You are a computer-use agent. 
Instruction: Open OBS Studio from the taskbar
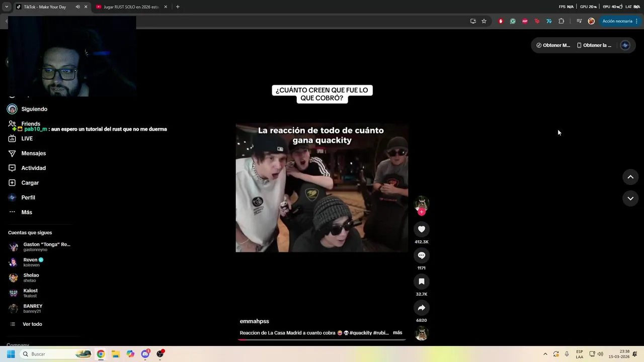click(160, 354)
